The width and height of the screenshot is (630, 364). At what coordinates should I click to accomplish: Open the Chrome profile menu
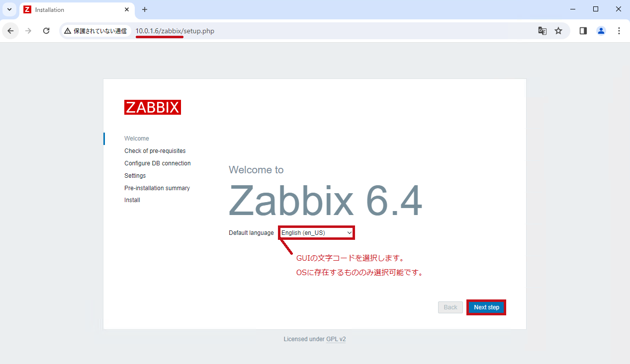point(601,31)
